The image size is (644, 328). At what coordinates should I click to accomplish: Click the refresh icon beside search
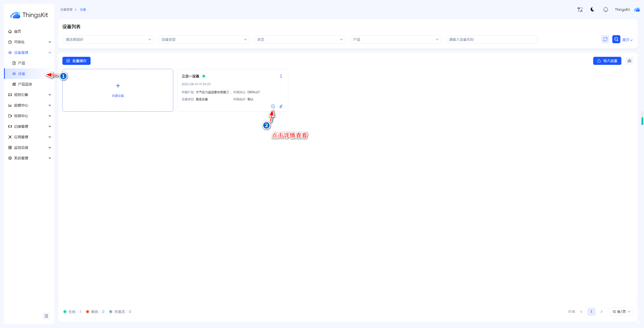(605, 39)
